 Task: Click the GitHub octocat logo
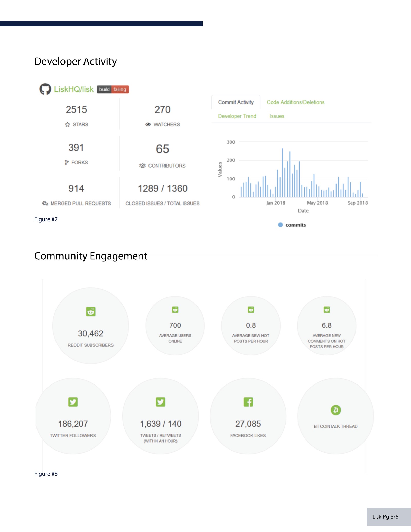45,89
